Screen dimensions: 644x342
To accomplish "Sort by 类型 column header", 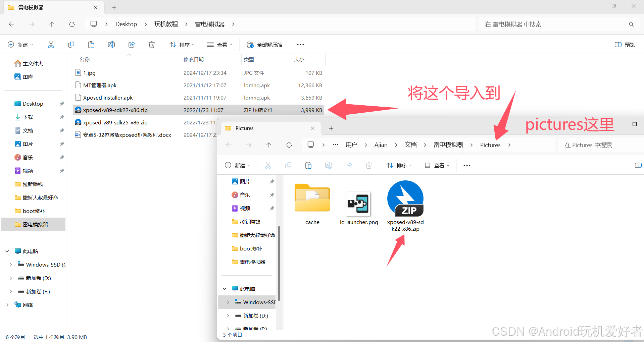I will pos(249,59).
